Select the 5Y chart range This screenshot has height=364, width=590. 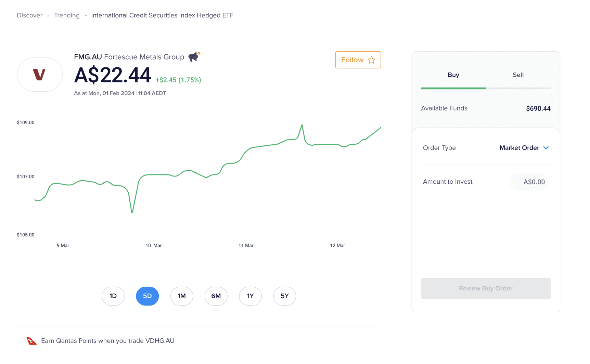(x=285, y=296)
